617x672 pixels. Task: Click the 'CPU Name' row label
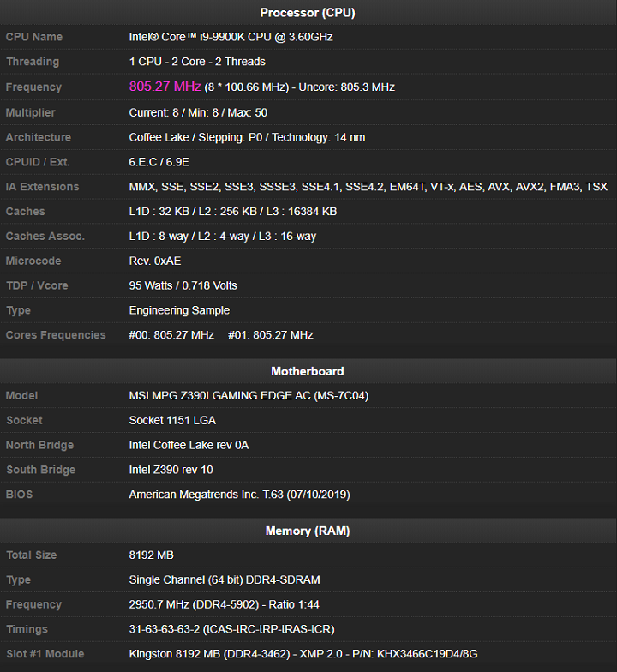pos(34,37)
